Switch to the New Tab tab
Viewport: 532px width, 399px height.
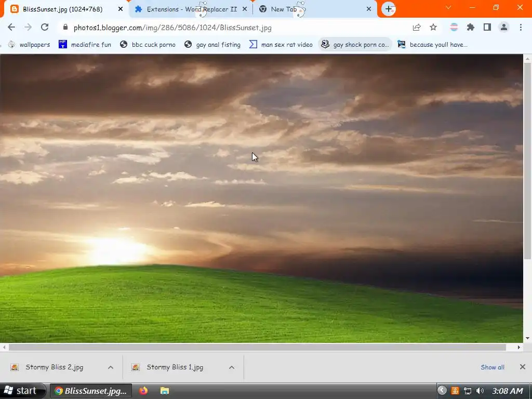click(315, 9)
